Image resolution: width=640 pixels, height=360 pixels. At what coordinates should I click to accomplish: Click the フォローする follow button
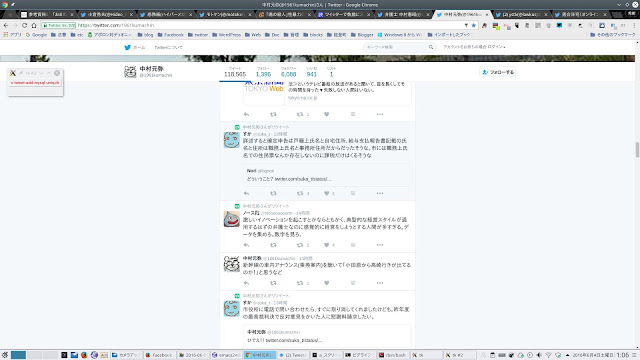tap(498, 72)
